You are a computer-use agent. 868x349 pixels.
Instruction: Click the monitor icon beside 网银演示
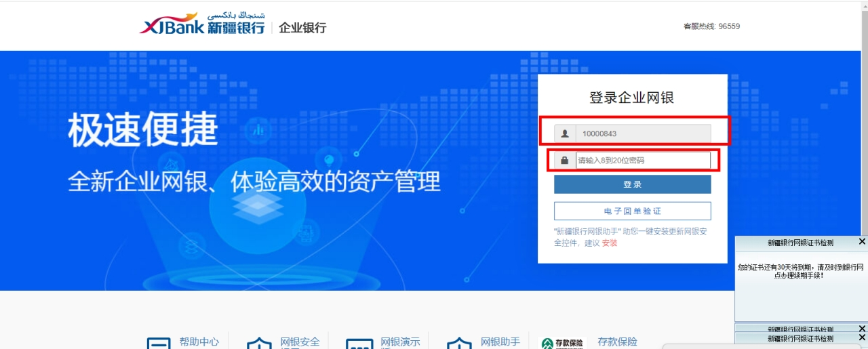[x=359, y=343]
